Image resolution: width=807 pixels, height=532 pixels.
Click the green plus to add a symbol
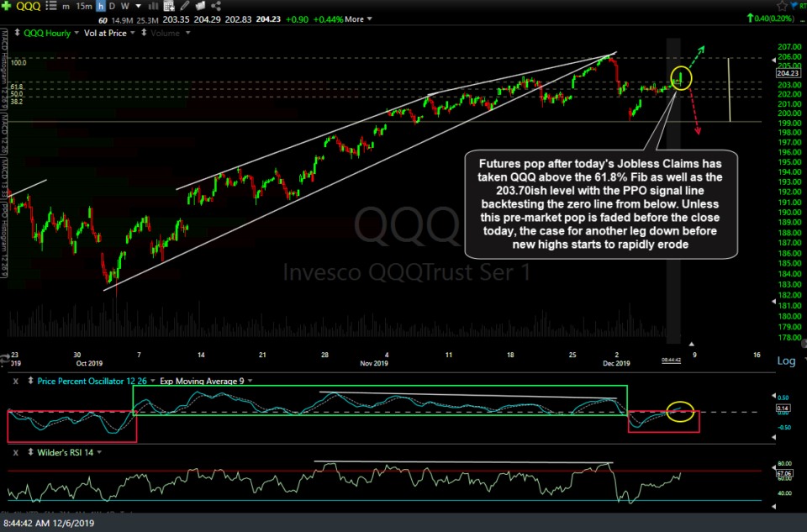7,6
